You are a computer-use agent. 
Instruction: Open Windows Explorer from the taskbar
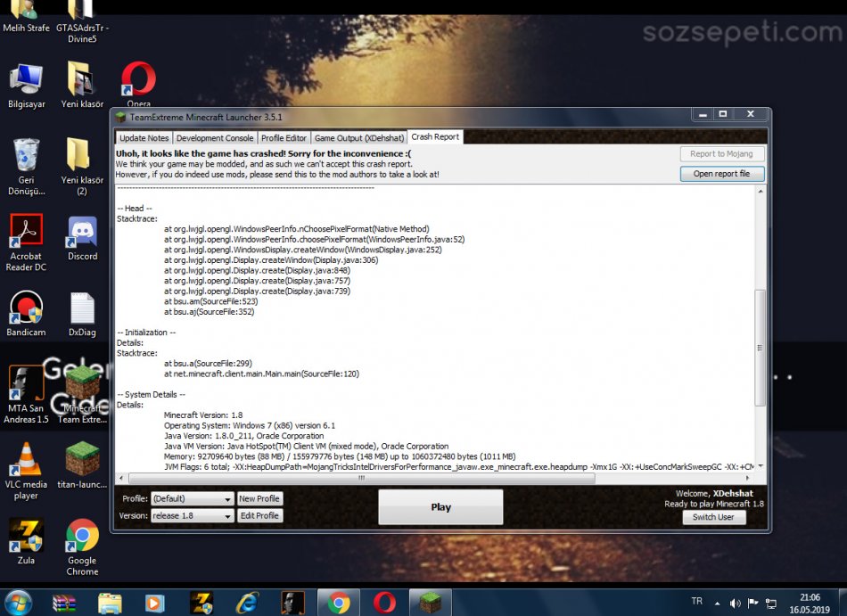pos(110,603)
